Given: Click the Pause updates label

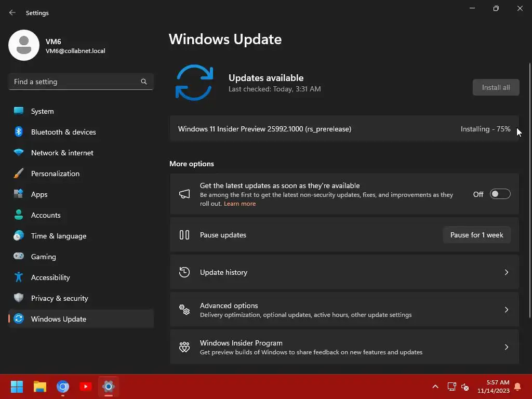Looking at the screenshot, I should (x=223, y=235).
